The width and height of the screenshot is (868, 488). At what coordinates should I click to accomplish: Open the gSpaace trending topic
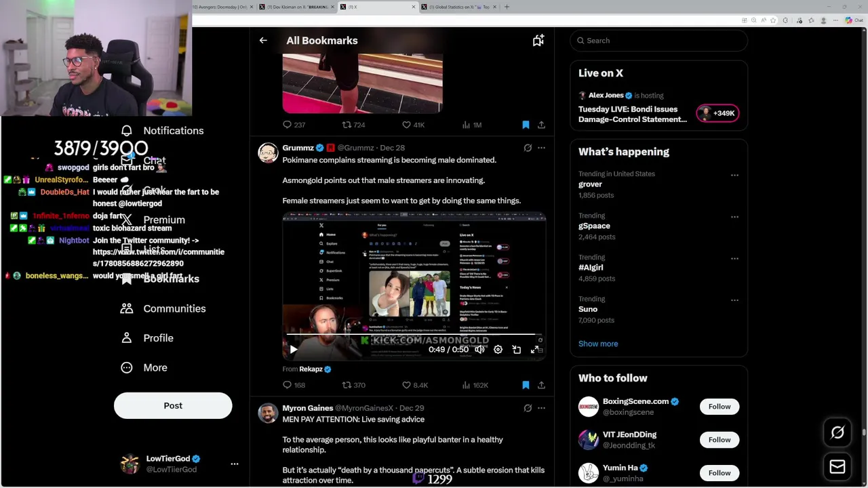pyautogui.click(x=594, y=226)
